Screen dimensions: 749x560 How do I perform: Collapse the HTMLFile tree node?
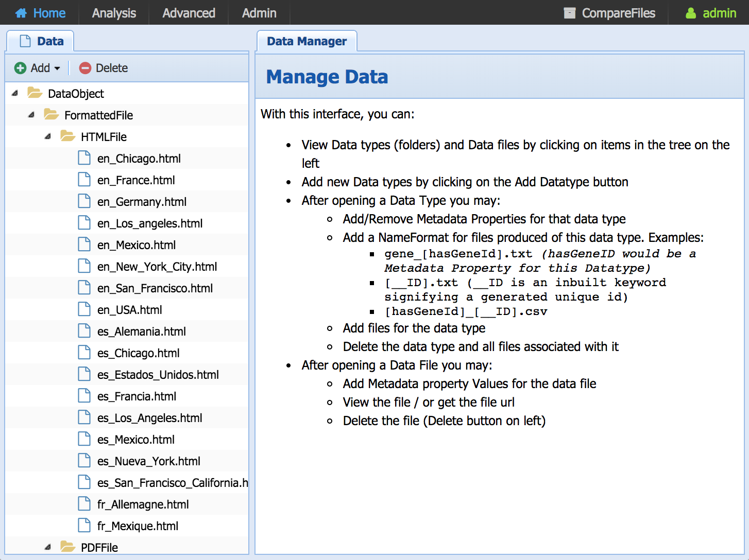click(x=48, y=136)
